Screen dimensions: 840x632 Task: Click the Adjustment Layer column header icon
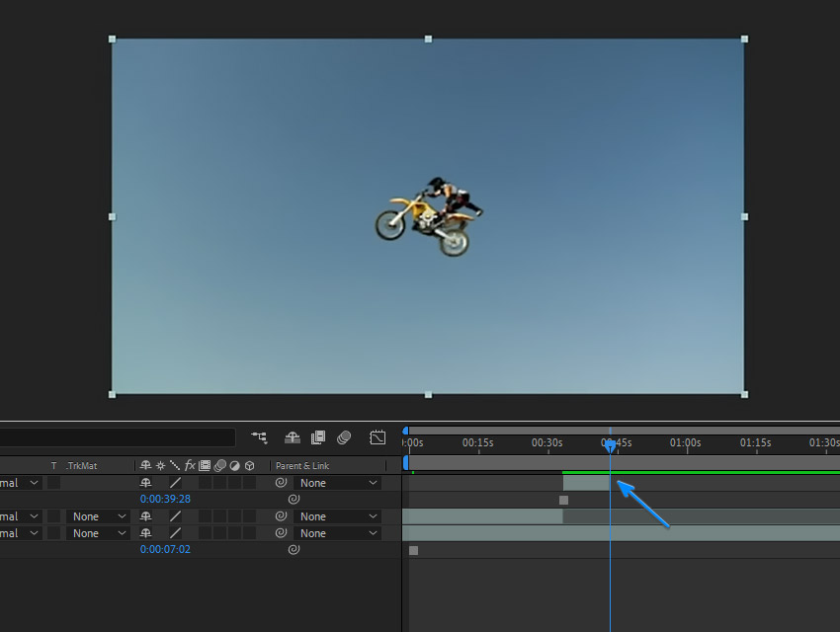click(x=234, y=465)
